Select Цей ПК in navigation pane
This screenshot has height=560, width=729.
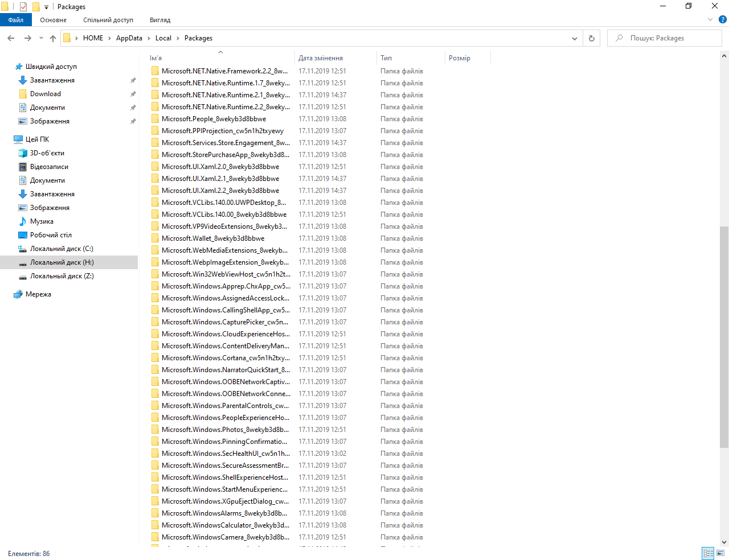37,139
